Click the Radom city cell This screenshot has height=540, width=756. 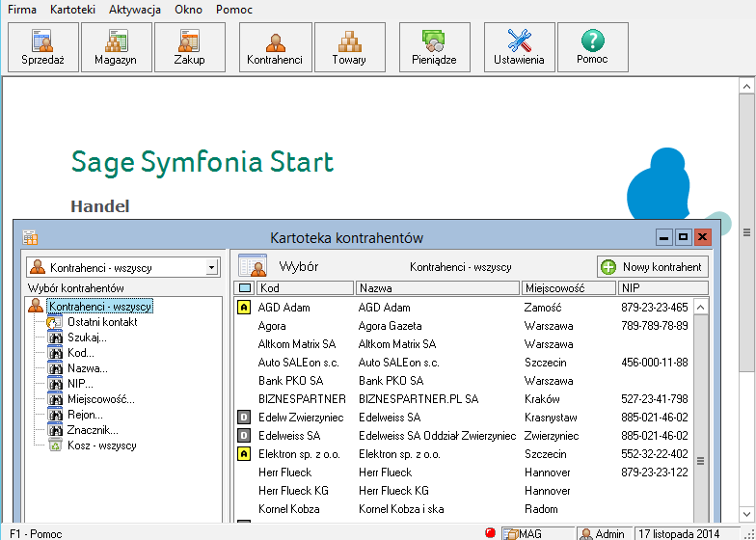tap(541, 509)
